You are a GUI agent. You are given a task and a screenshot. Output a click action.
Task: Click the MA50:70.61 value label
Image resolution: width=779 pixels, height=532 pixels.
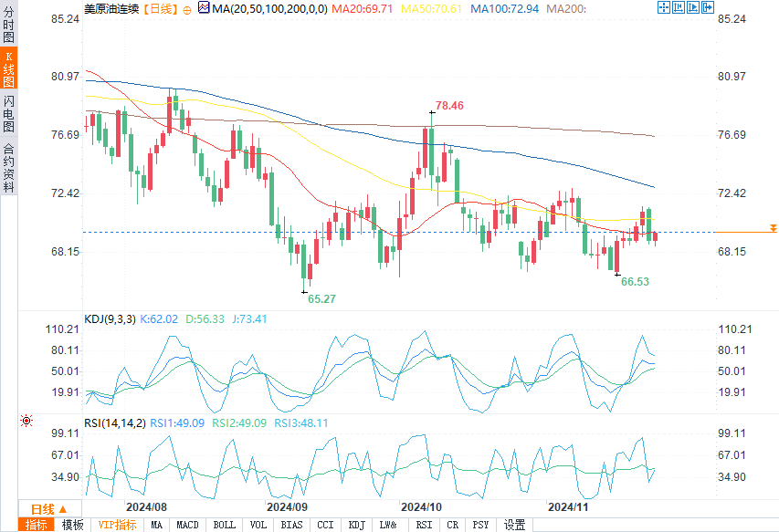click(x=431, y=8)
